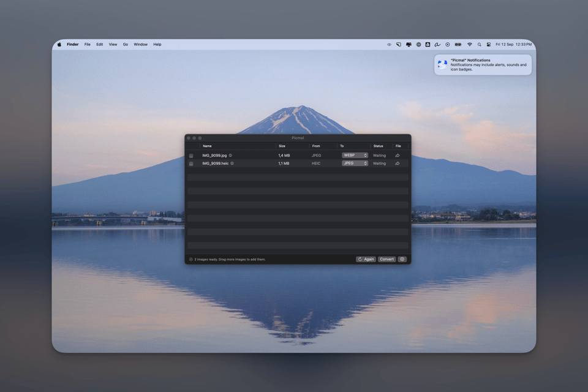Open the File menu
Viewport: 588px width, 392px height.
[88, 45]
